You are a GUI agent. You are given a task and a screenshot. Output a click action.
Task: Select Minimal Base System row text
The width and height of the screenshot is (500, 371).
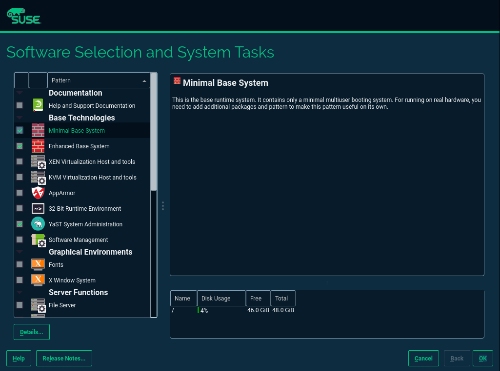point(77,131)
